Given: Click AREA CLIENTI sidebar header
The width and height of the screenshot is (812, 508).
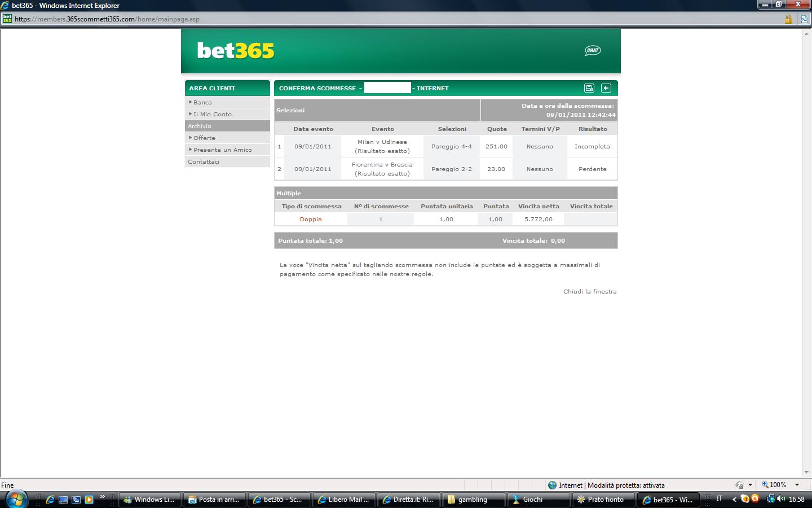Looking at the screenshot, I should (x=227, y=88).
